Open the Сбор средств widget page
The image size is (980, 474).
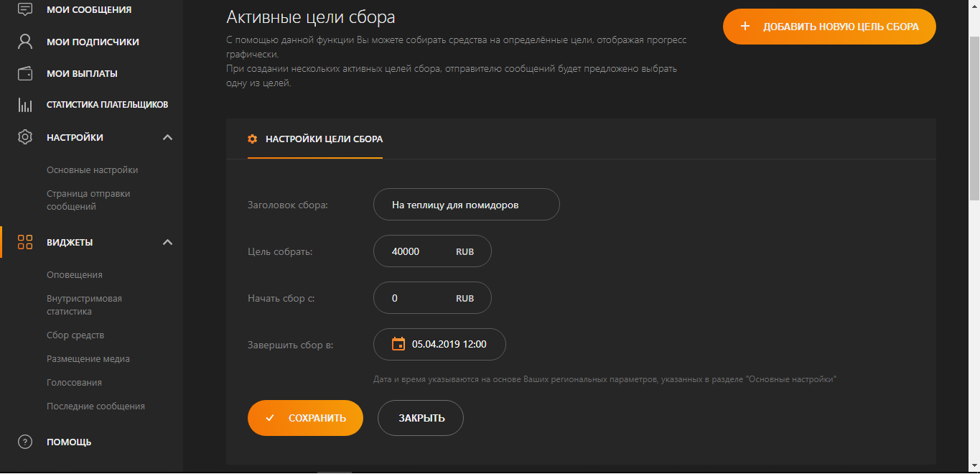point(75,335)
